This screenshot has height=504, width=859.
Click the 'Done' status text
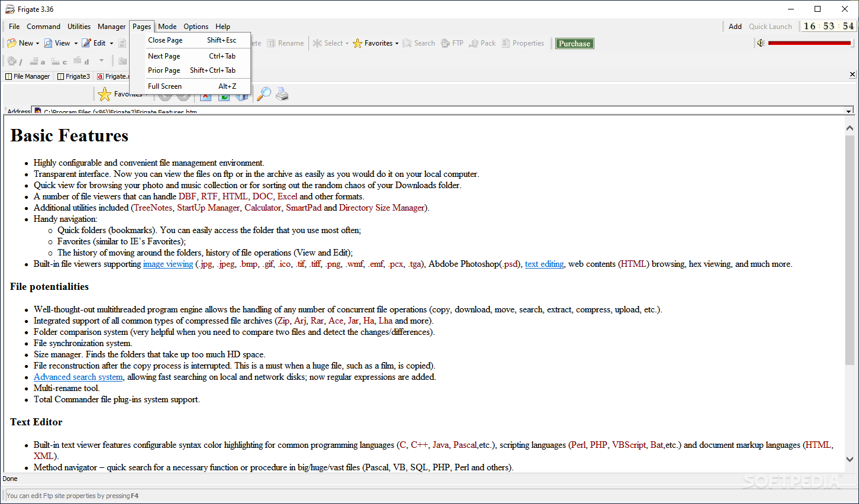(x=10, y=479)
